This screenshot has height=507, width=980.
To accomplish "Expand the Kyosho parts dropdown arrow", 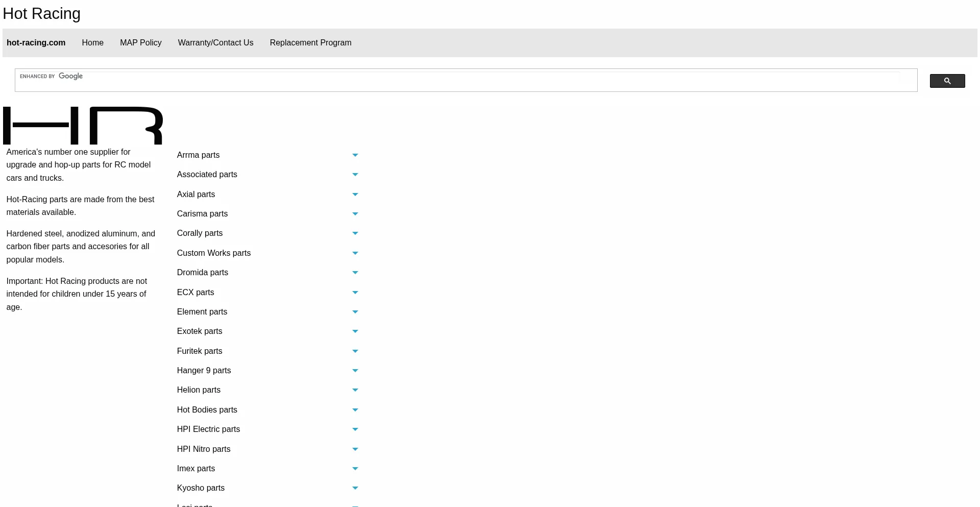I will point(355,488).
